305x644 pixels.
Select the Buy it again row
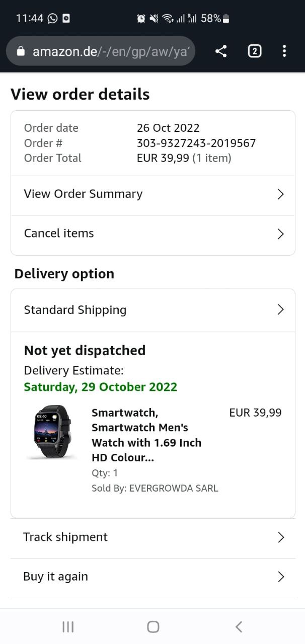[x=152, y=577]
